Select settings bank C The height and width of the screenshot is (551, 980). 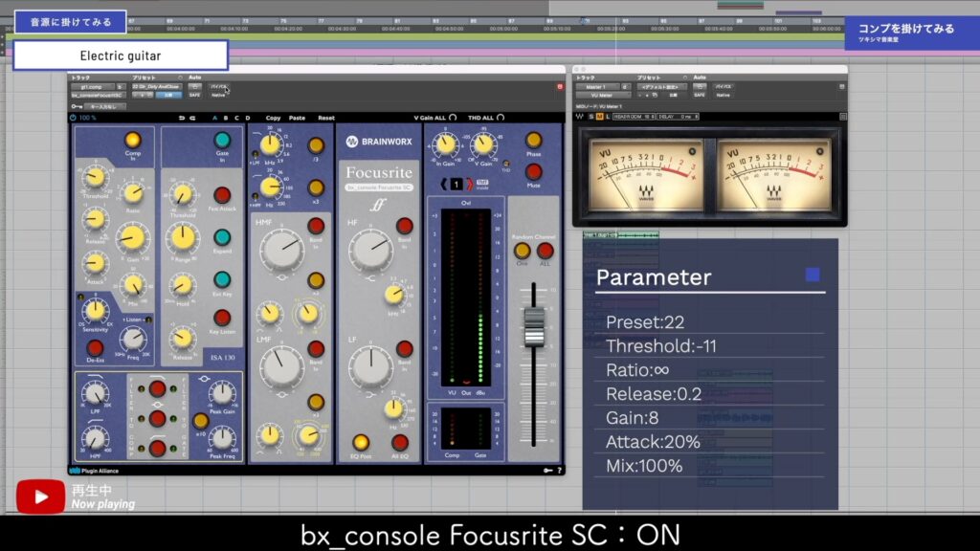[236, 118]
